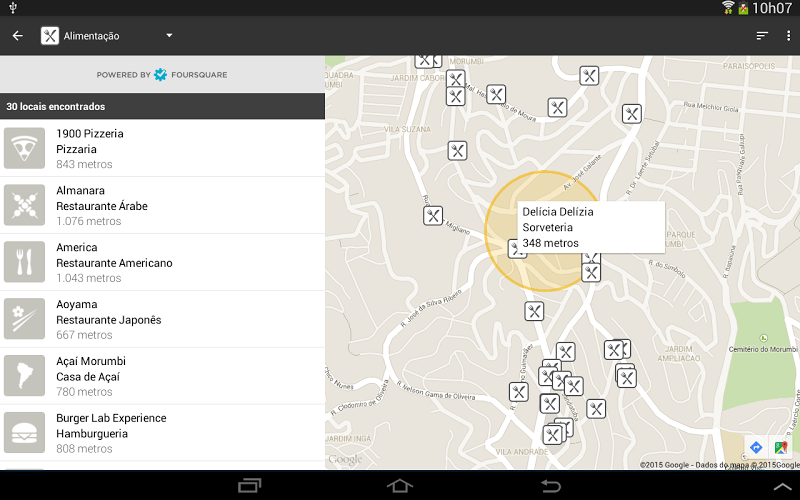Open Google Maps directions button on map

pos(756,447)
